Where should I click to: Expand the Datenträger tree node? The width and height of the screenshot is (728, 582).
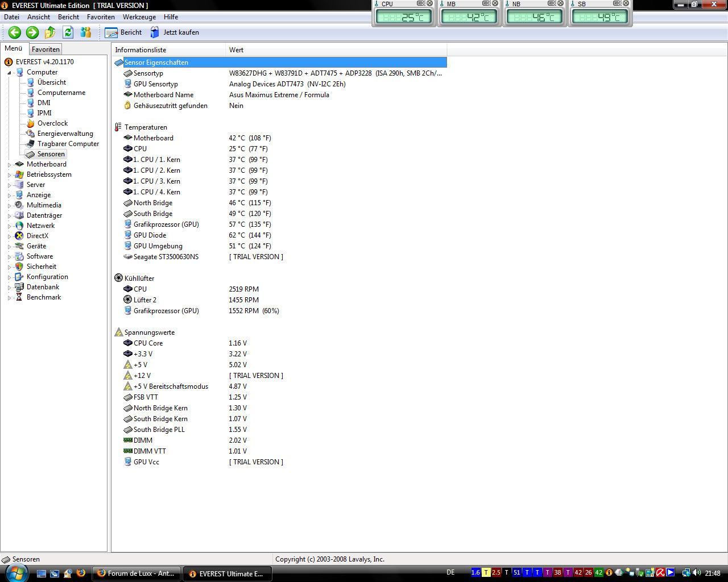(x=9, y=215)
